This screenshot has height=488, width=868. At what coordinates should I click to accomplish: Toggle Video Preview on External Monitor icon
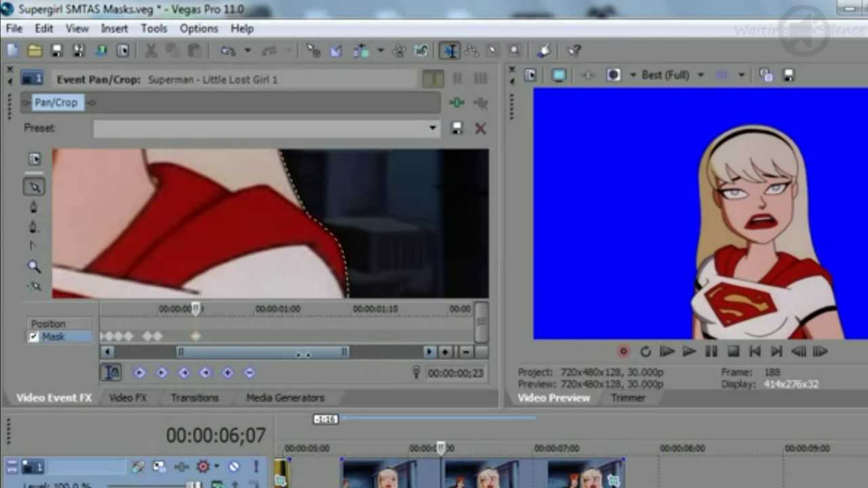pyautogui.click(x=559, y=75)
